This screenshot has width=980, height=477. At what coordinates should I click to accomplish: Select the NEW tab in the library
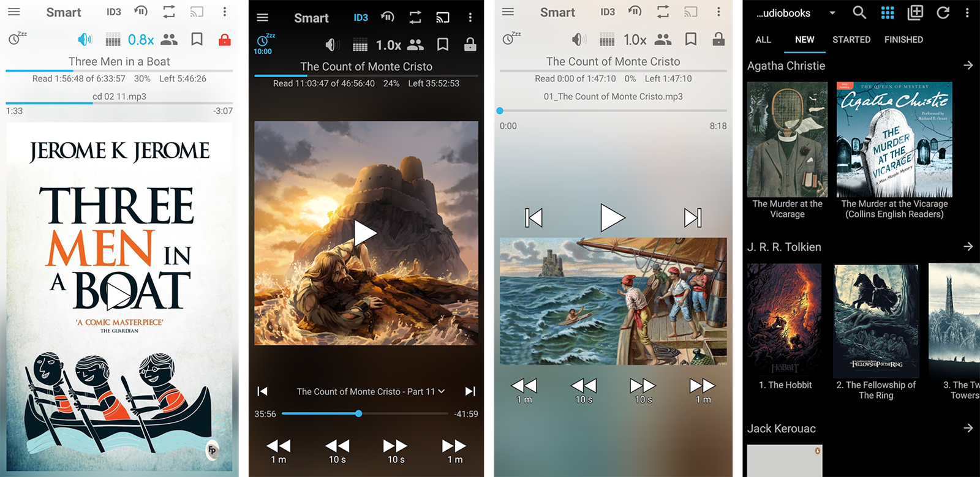805,40
